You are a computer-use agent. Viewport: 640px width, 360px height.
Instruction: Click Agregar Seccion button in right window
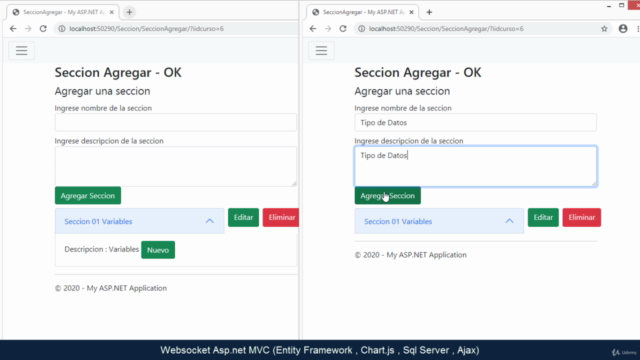click(x=387, y=196)
